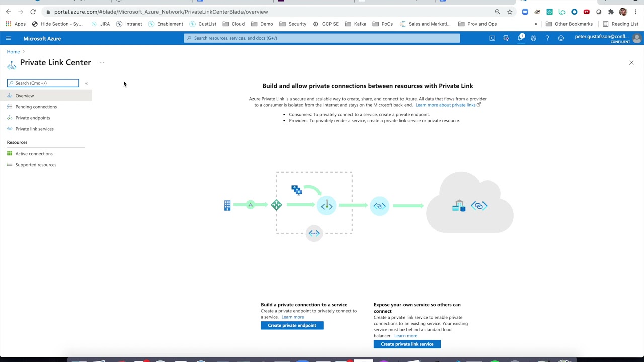Viewport: 644px width, 362px height.
Task: Open the Sales and Marketing bookmark
Action: pos(425,24)
